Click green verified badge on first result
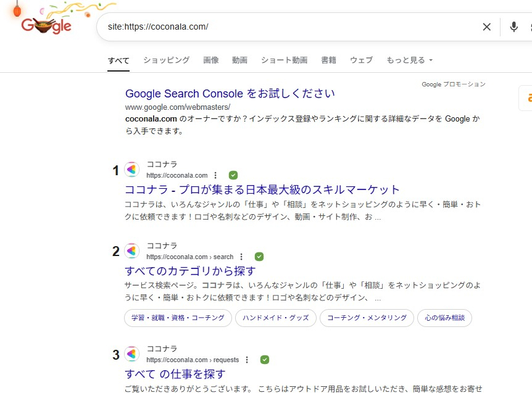Screen dimensions: 532x393 233,175
